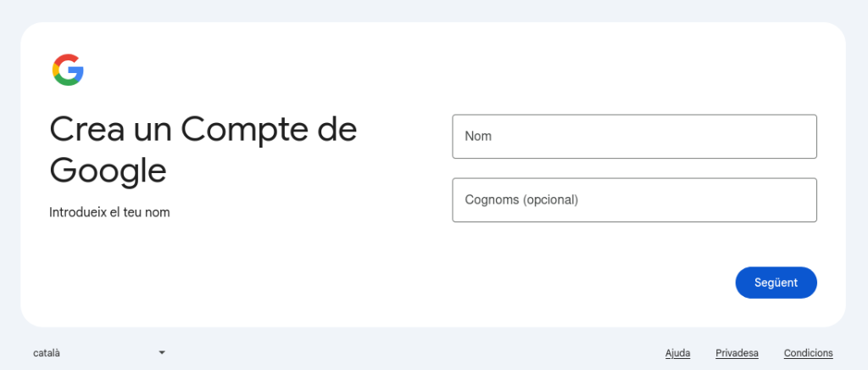The width and height of the screenshot is (868, 370).
Task: View the privacy policy via Privadesa
Action: point(737,353)
